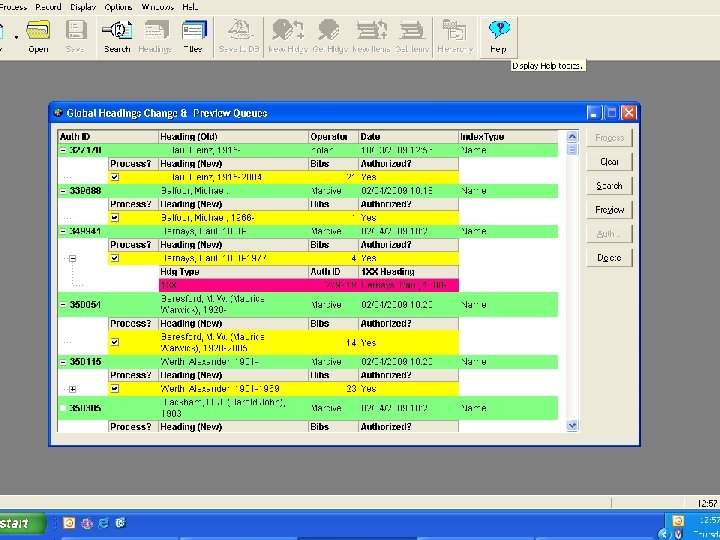Toggle Process checkbox for Werth, Alexander 1901-1969

115,388
